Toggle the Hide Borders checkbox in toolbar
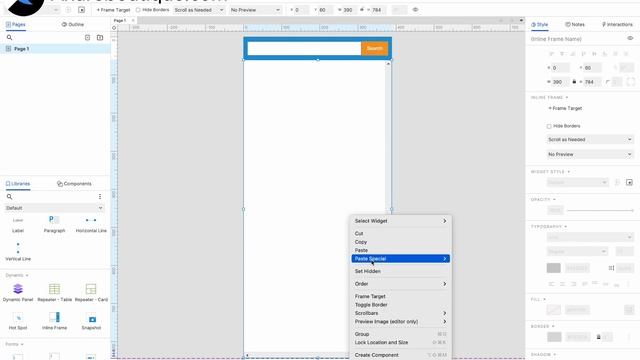Viewport: 640px width, 360px height. point(138,10)
